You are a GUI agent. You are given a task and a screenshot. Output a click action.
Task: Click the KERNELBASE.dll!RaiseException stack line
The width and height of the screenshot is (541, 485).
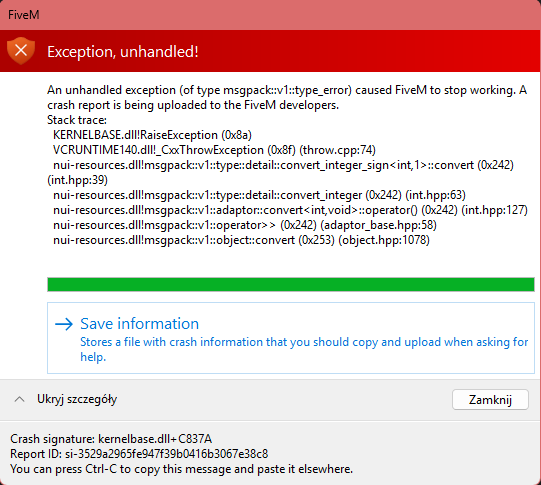[x=152, y=135]
